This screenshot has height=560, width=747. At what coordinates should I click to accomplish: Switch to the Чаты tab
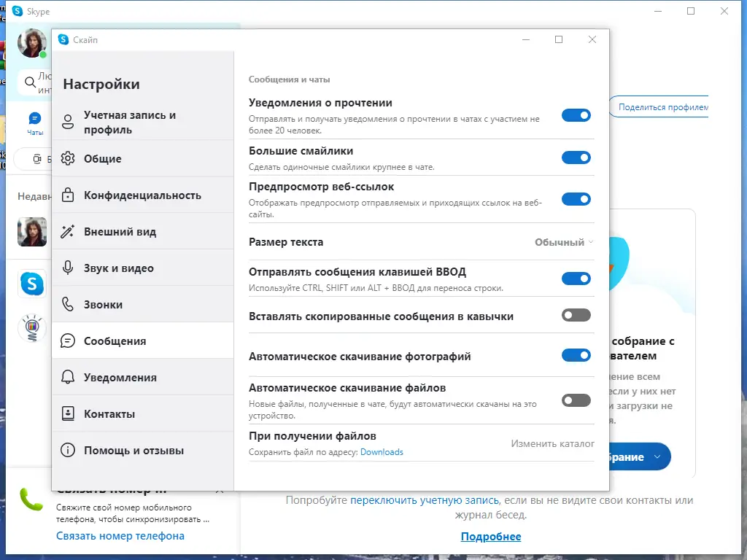(x=34, y=121)
